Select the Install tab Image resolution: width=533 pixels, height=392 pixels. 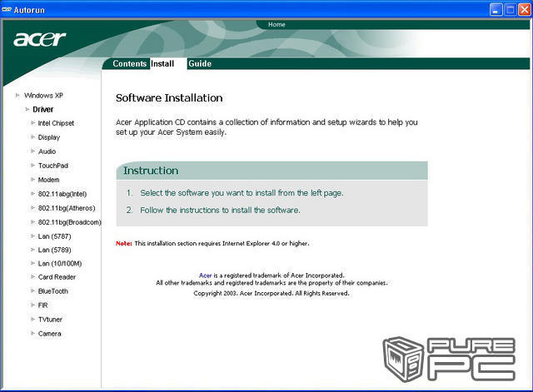click(x=162, y=63)
